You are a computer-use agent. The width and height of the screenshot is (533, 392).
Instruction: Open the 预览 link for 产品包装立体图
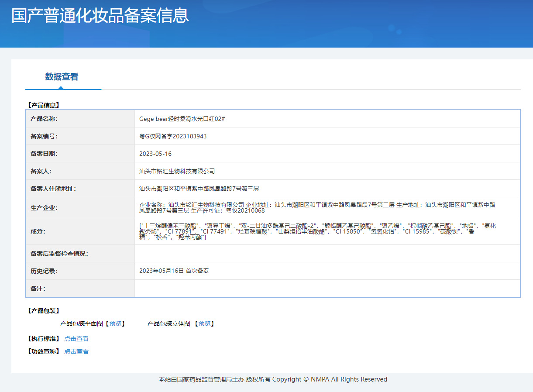pos(204,323)
